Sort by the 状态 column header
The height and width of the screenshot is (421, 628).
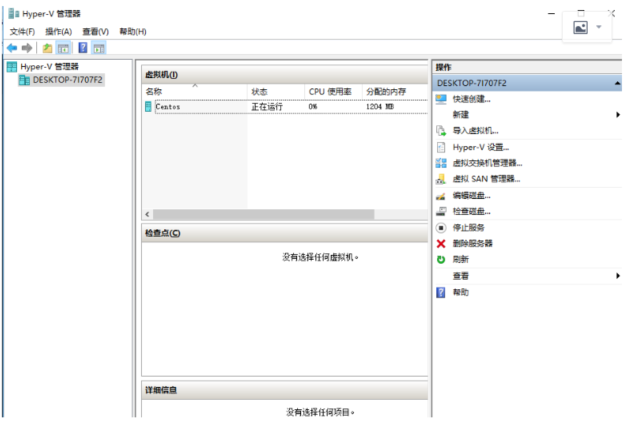[x=276, y=92]
